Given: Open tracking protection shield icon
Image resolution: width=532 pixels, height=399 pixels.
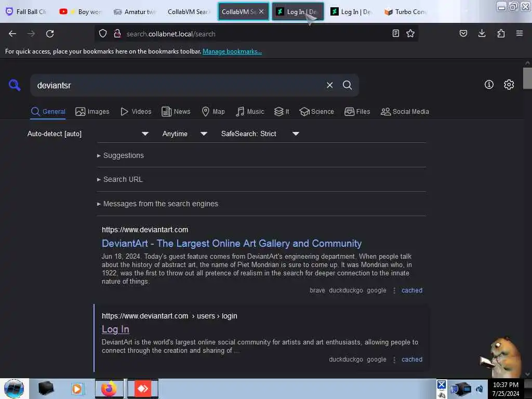Looking at the screenshot, I should 103,34.
